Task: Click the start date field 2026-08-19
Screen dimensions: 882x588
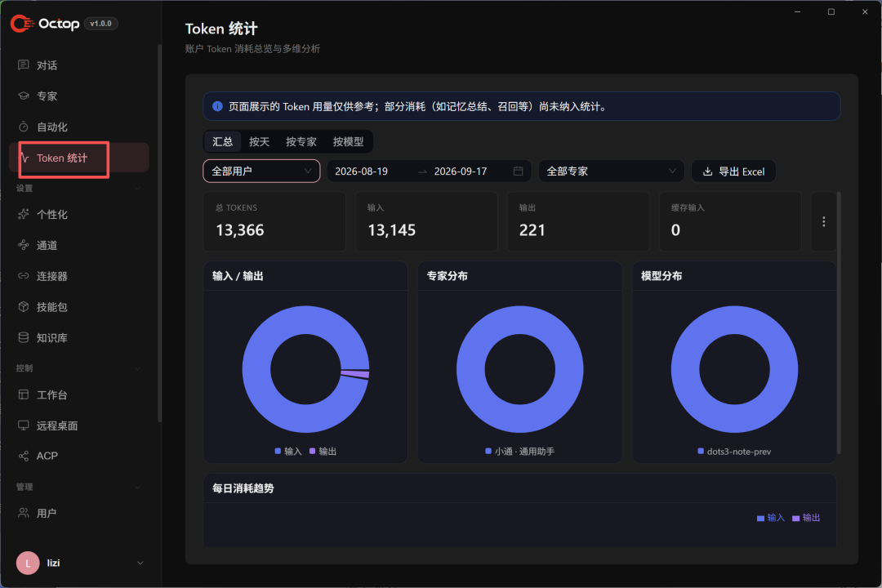Action: tap(361, 171)
